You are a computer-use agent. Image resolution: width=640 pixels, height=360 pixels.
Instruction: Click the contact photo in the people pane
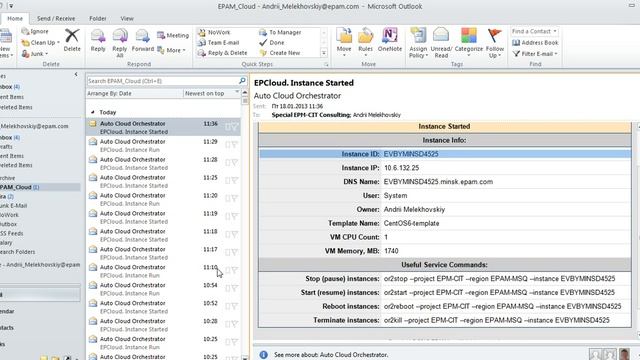pyautogui.click(x=624, y=354)
